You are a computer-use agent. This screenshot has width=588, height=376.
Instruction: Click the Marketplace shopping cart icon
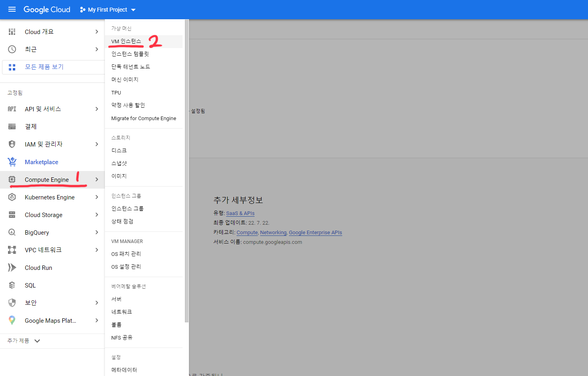[12, 162]
